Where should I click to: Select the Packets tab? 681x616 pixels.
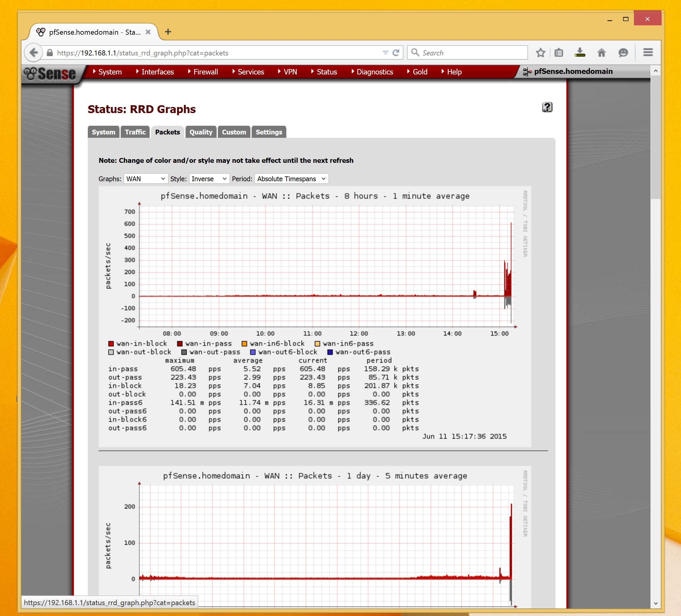pos(167,132)
